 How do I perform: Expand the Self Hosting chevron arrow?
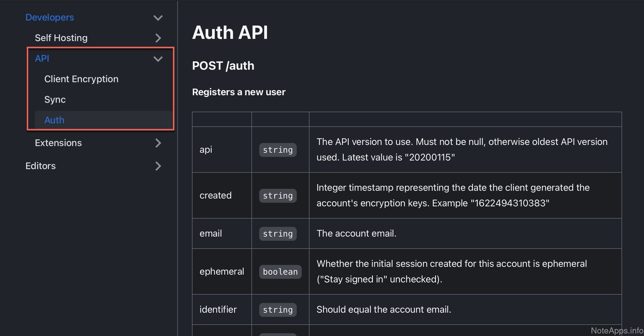pyautogui.click(x=158, y=38)
